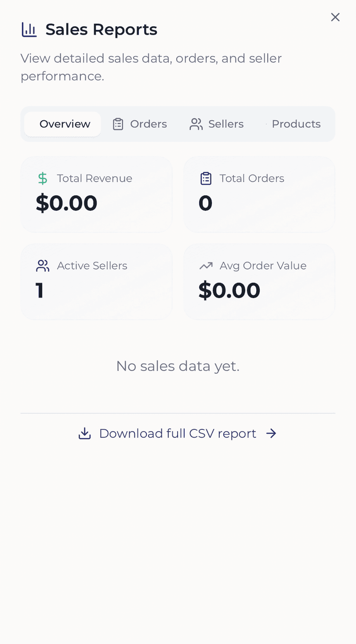The image size is (356, 644).
Task: Select the Total Orders card
Action: (259, 194)
